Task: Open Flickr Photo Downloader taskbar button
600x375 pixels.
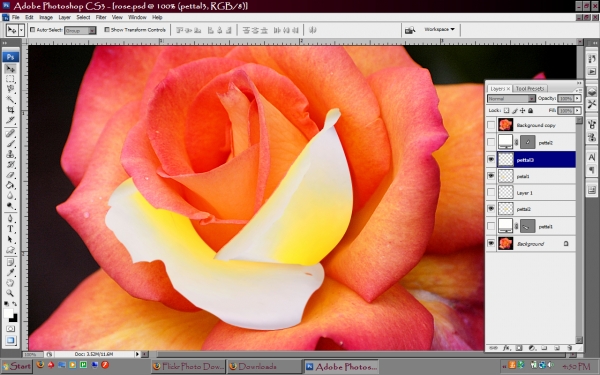Action: (188, 367)
